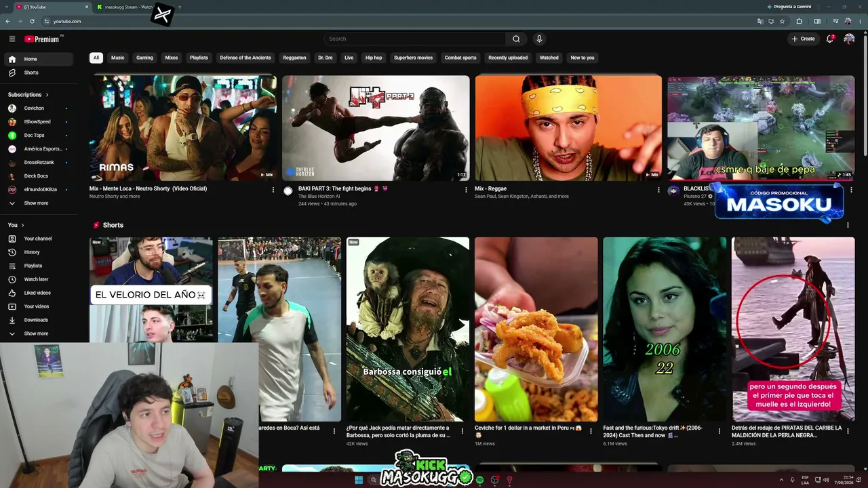Open options for Mix - Mente Loca video
This screenshot has width=868, height=488.
pyautogui.click(x=273, y=190)
